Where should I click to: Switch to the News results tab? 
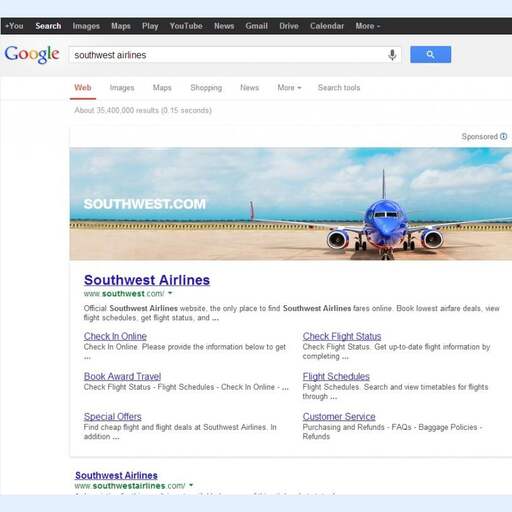pyautogui.click(x=249, y=88)
